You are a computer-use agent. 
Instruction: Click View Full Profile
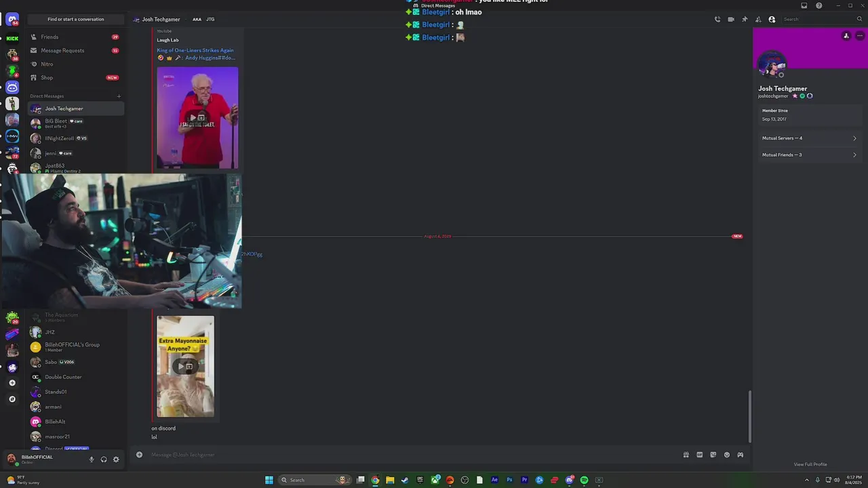pyautogui.click(x=810, y=464)
